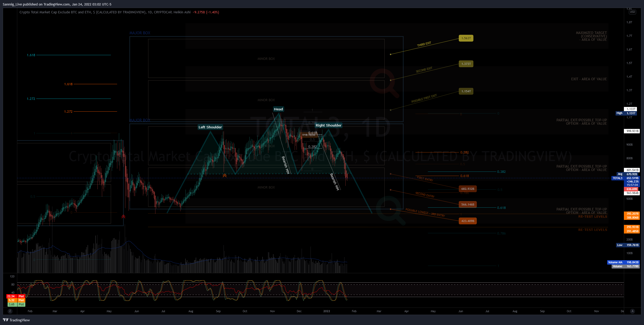Click the orange 292.931B axis label

(x=632, y=227)
